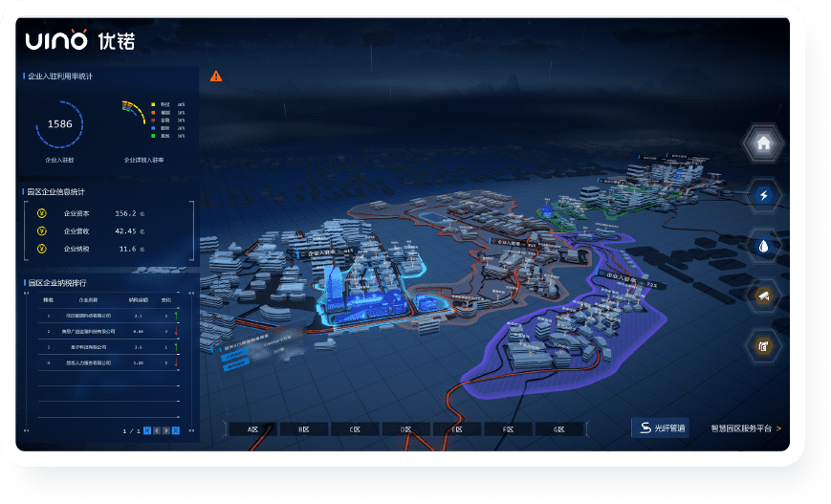Click the 42.45 企业营收 value
Viewport: 831px width, 504px height.
pyautogui.click(x=126, y=231)
